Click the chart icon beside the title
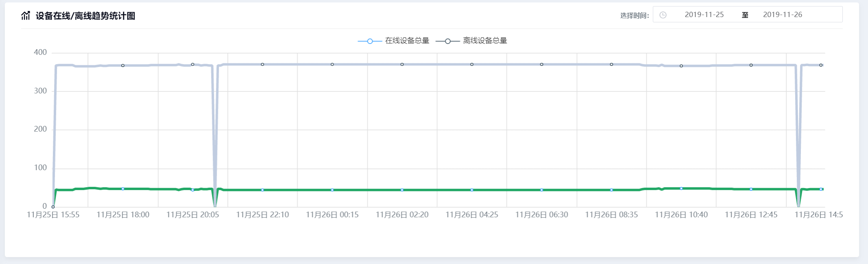 click(x=26, y=16)
